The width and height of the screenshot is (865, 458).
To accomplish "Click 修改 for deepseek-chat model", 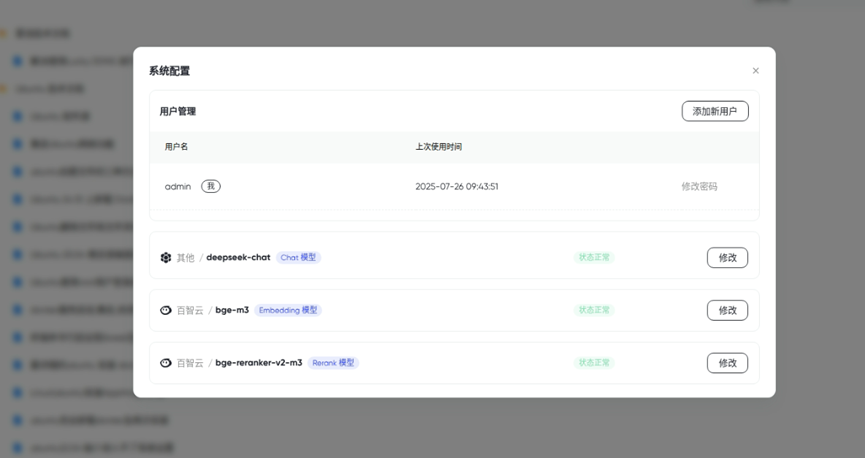I will 727,258.
